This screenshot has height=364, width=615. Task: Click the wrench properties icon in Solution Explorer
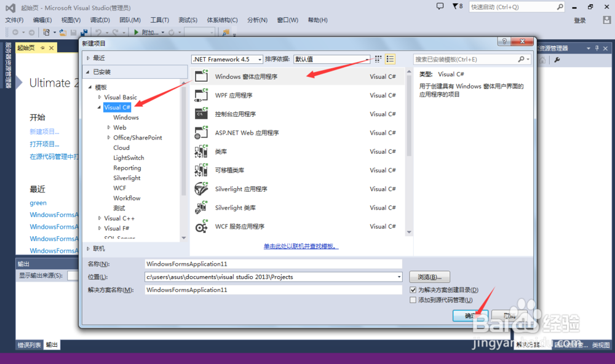[x=557, y=60]
